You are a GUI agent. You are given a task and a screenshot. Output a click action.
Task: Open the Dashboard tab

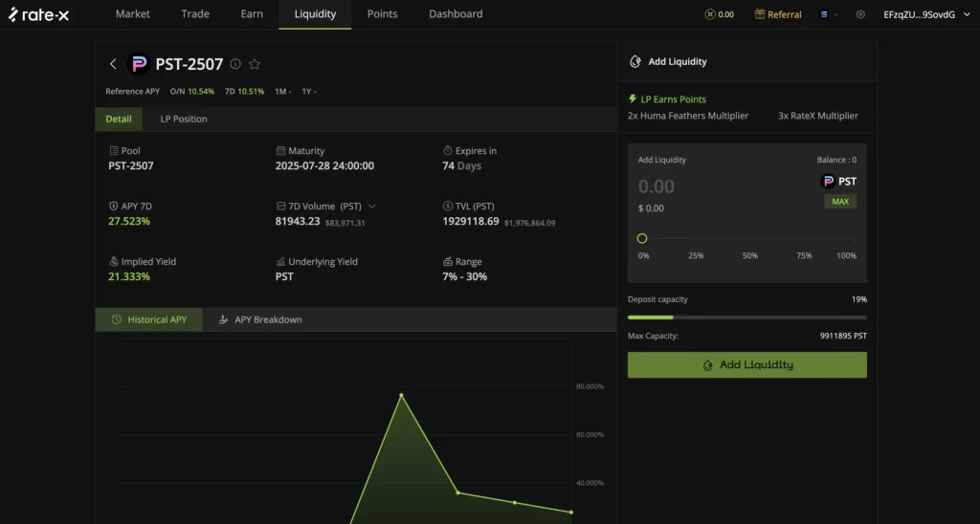[456, 13]
